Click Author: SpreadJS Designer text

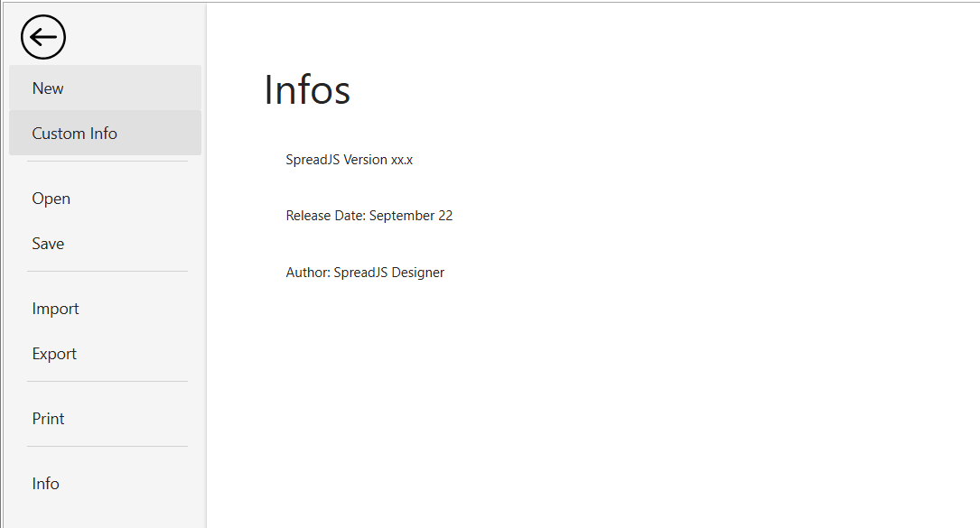coord(365,273)
